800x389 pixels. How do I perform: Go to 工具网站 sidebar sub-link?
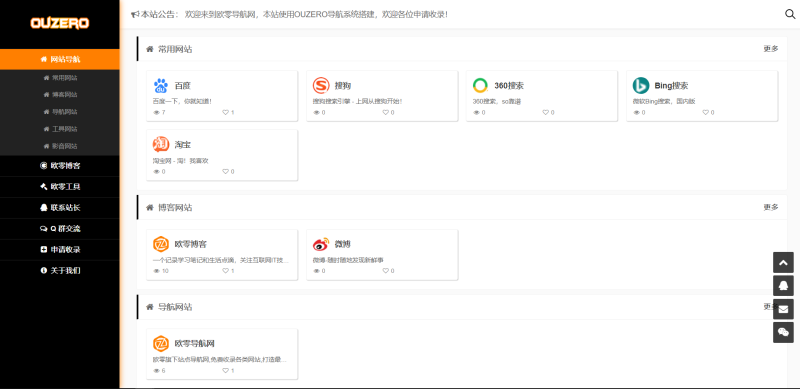61,129
